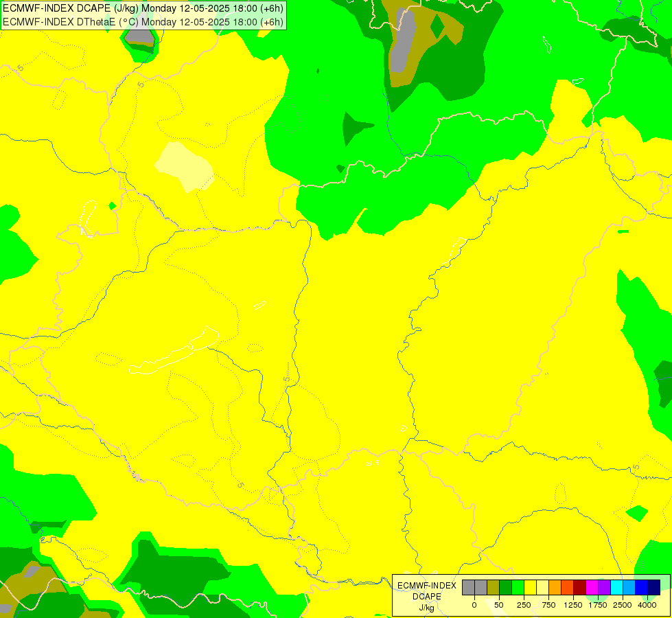
Task: Click the pure blue legend swatch
Action: tap(642, 587)
